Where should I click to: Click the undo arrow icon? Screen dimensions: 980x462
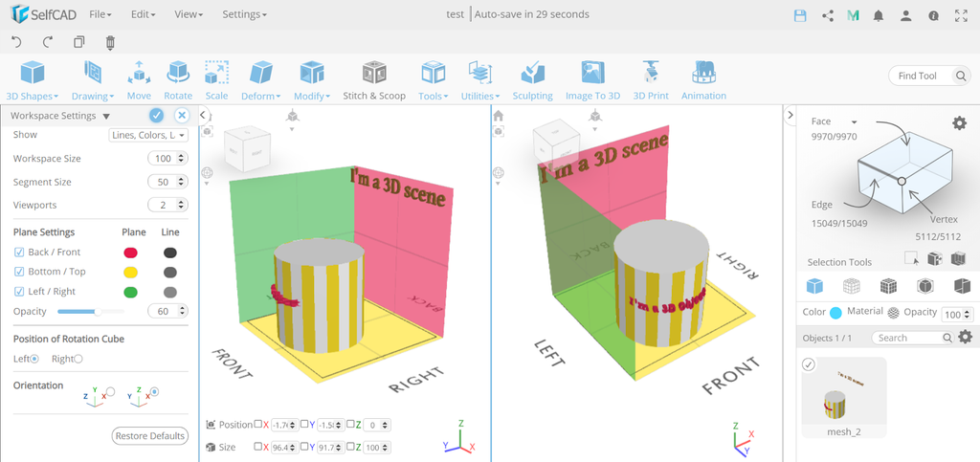click(16, 42)
